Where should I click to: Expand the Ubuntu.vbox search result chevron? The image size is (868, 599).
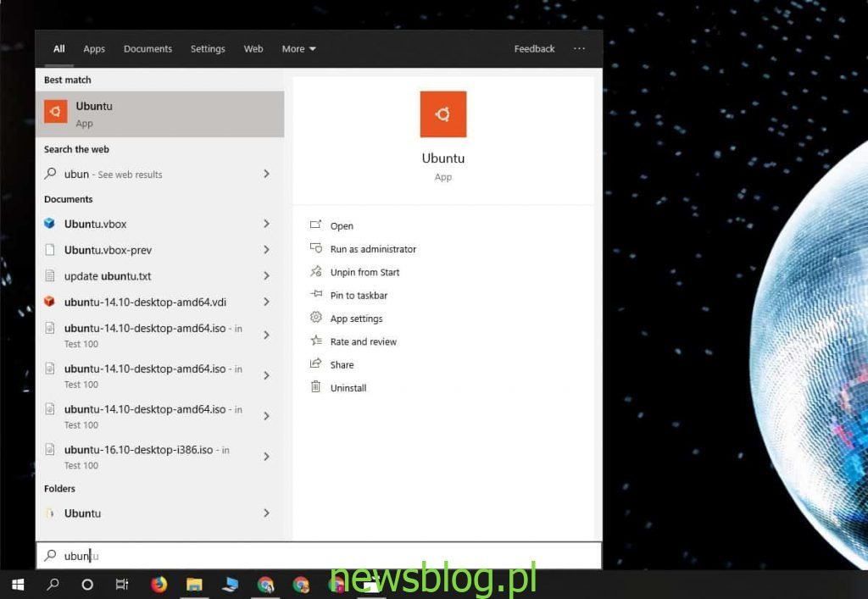point(266,224)
